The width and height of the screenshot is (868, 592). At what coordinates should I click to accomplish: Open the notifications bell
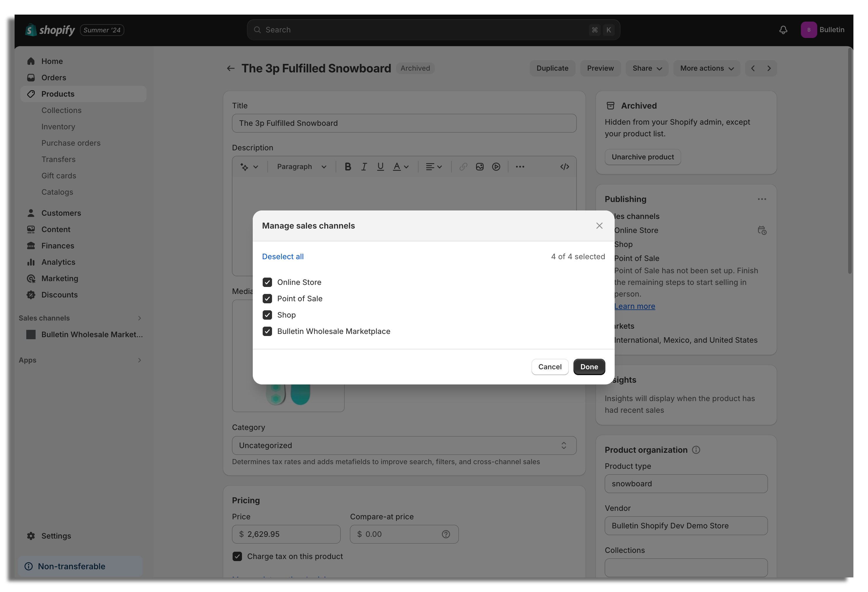click(x=783, y=30)
